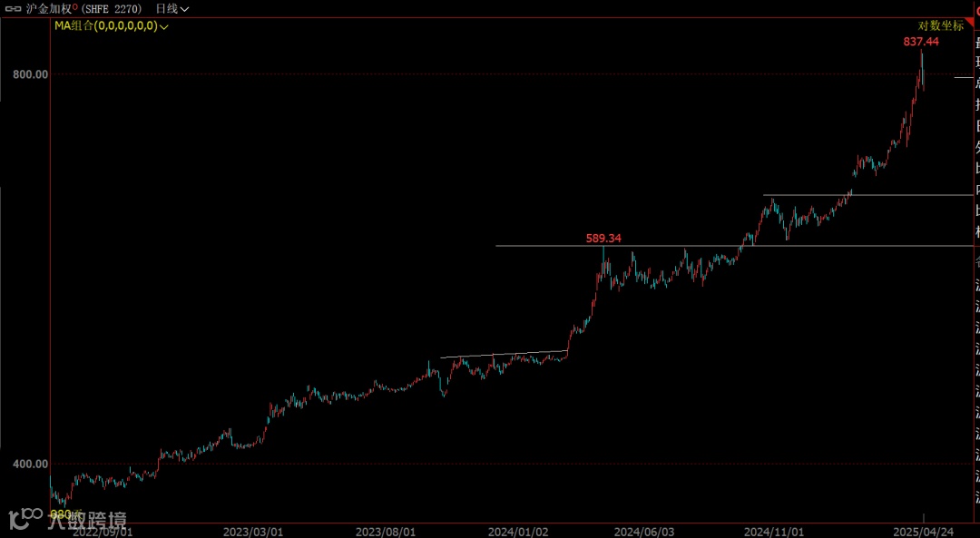Viewport: 980px width, 538px height.
Task: Click the 2024/06/03 date axis label
Action: (x=643, y=532)
